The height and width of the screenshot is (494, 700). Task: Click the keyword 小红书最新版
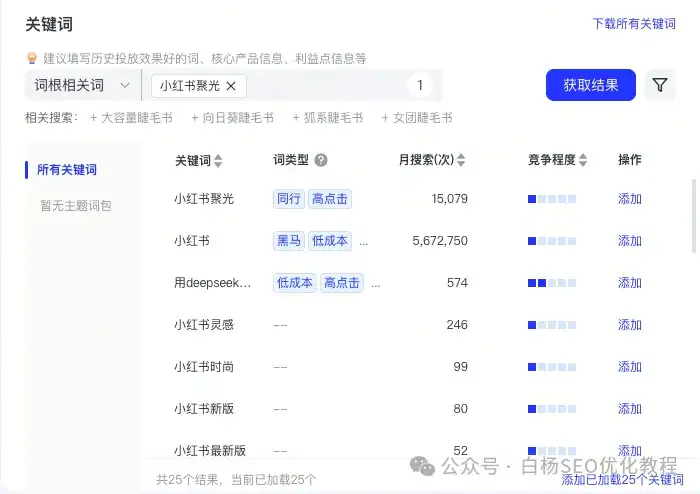(x=210, y=451)
